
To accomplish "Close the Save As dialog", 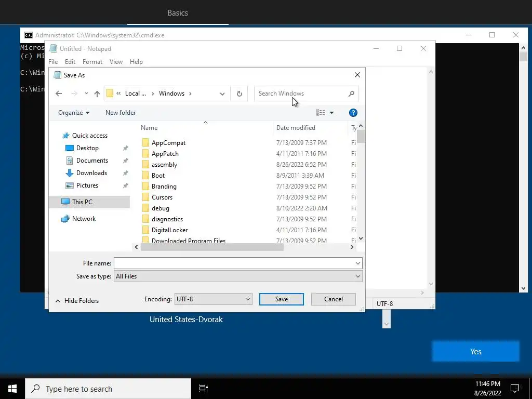I will pyautogui.click(x=357, y=75).
